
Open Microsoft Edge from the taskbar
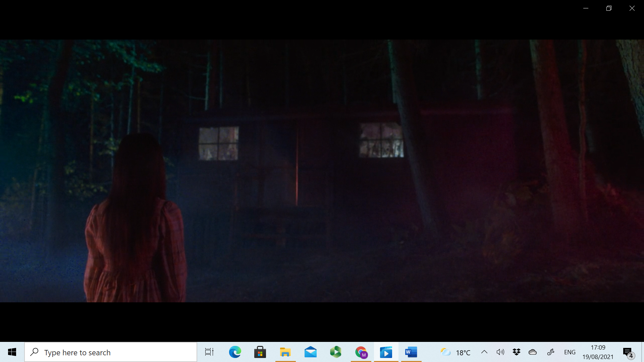coord(235,352)
